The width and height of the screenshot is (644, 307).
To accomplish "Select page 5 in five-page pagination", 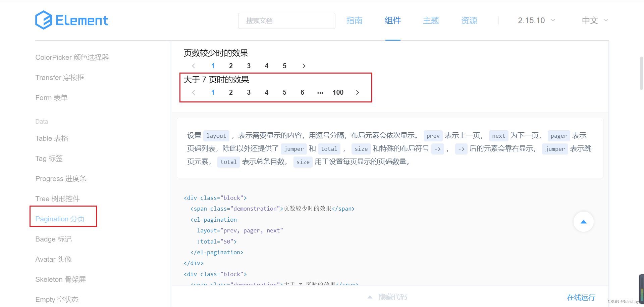I will [284, 66].
